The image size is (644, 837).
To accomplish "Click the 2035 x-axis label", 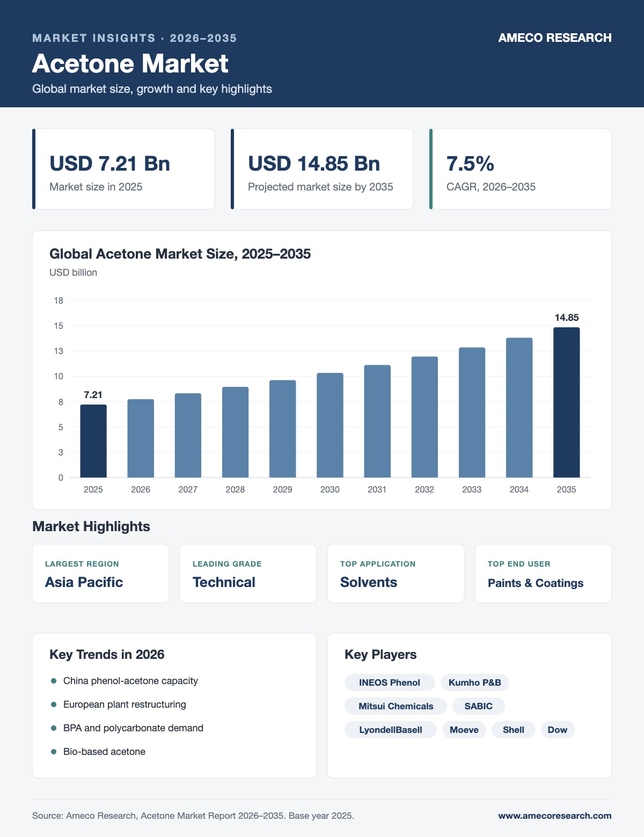I will pos(567,489).
